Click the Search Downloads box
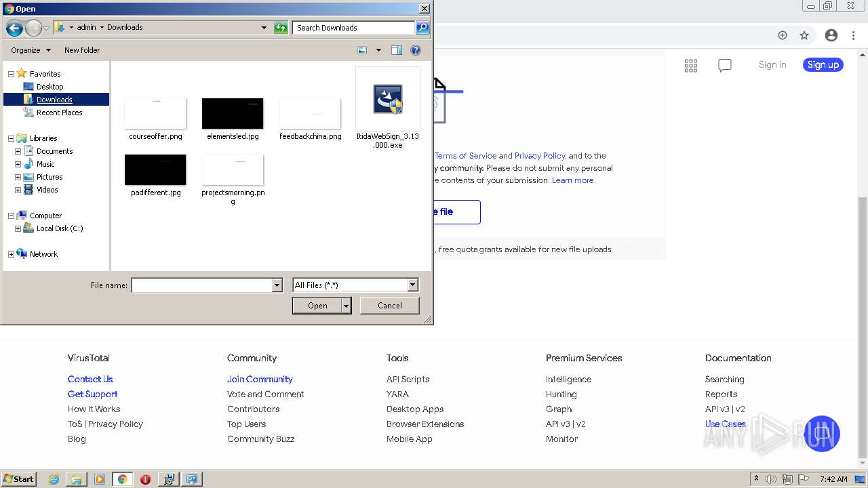 pos(354,28)
